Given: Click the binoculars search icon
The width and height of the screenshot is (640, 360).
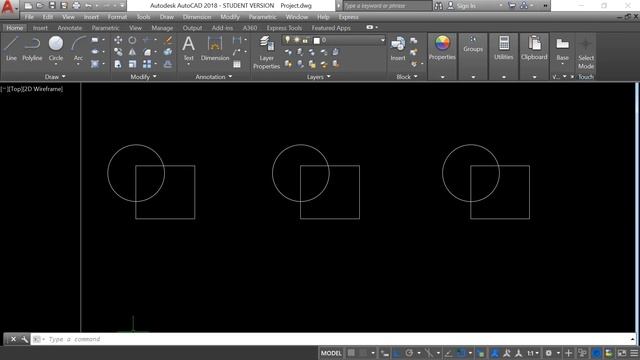Looking at the screenshot, I should coord(438,6).
